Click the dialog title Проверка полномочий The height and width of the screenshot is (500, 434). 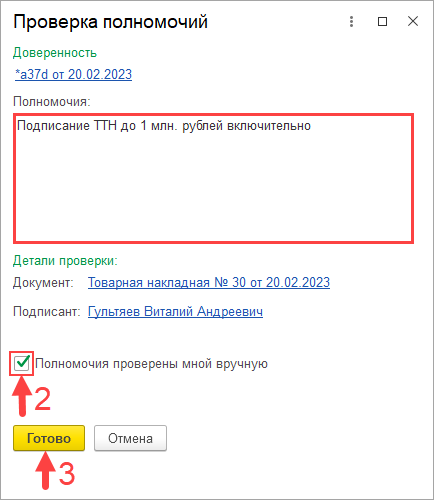pyautogui.click(x=110, y=22)
